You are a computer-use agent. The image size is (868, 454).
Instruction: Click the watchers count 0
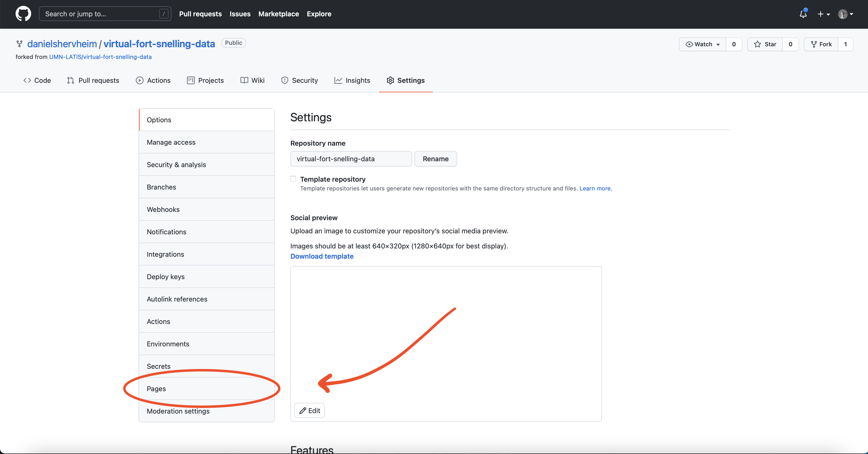click(734, 44)
